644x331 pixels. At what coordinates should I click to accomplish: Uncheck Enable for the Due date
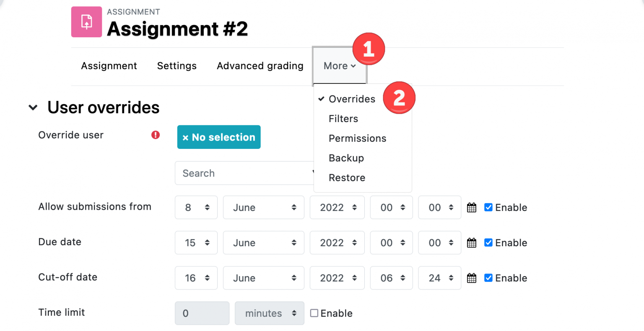click(x=488, y=242)
